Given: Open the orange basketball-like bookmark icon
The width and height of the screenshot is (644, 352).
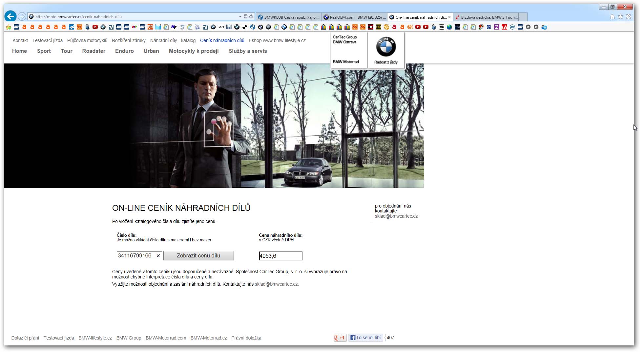Looking at the screenshot, I should 386,27.
